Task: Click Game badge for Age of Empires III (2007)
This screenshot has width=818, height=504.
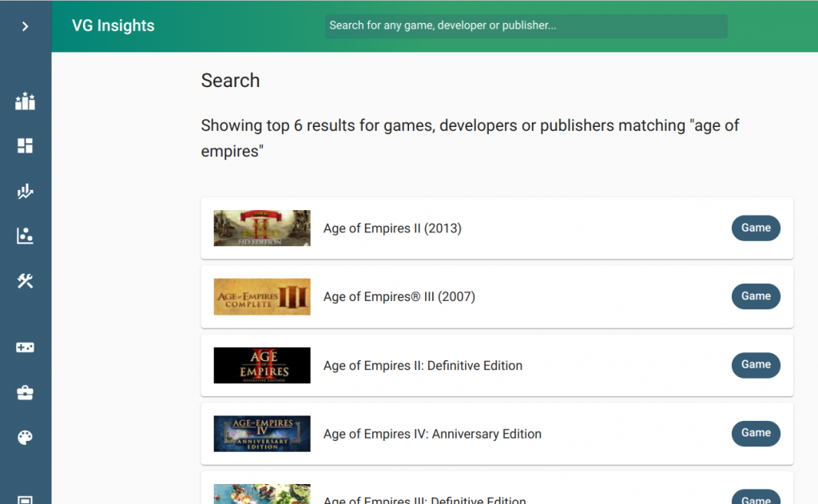Action: tap(756, 296)
